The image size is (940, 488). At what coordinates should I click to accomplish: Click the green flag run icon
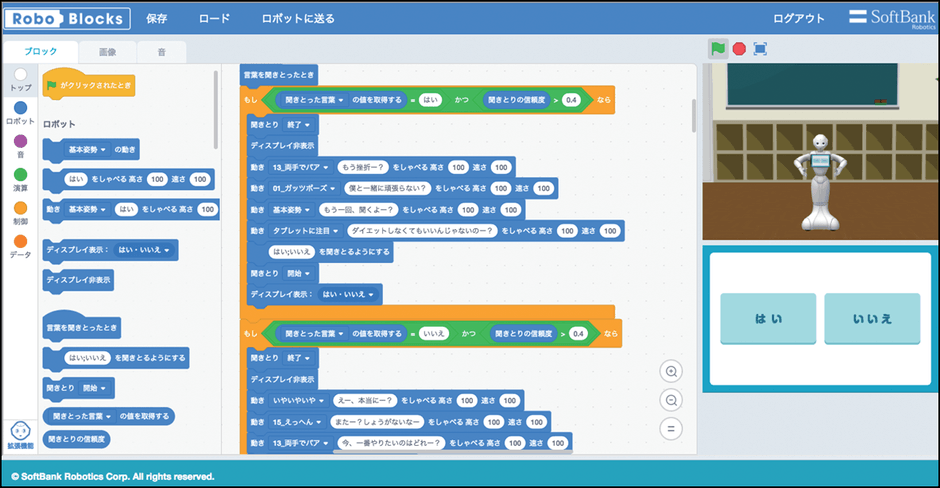717,48
